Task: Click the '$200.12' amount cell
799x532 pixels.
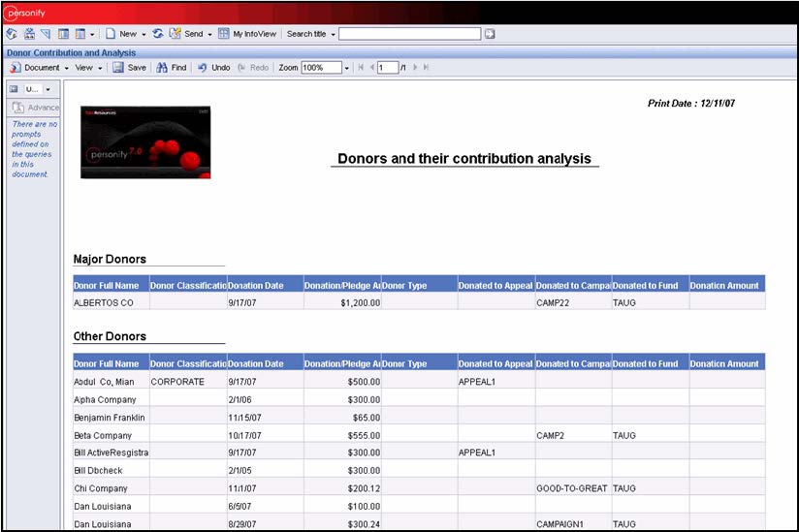Action: pos(342,488)
